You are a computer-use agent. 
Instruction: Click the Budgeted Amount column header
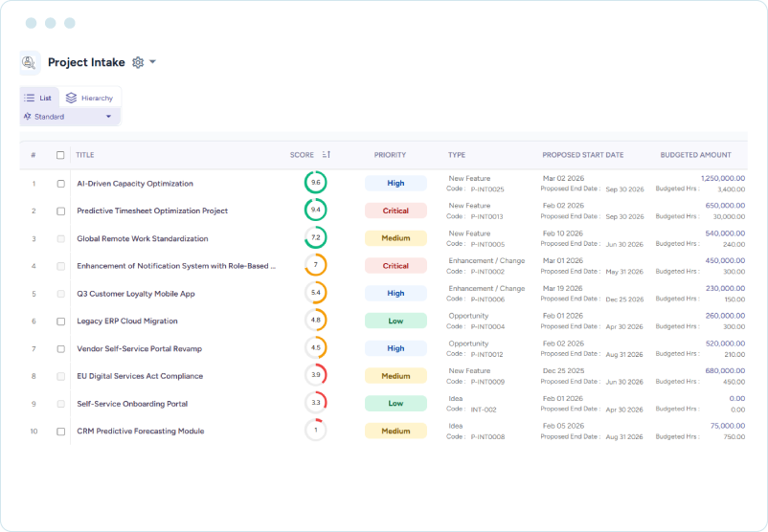pos(695,155)
